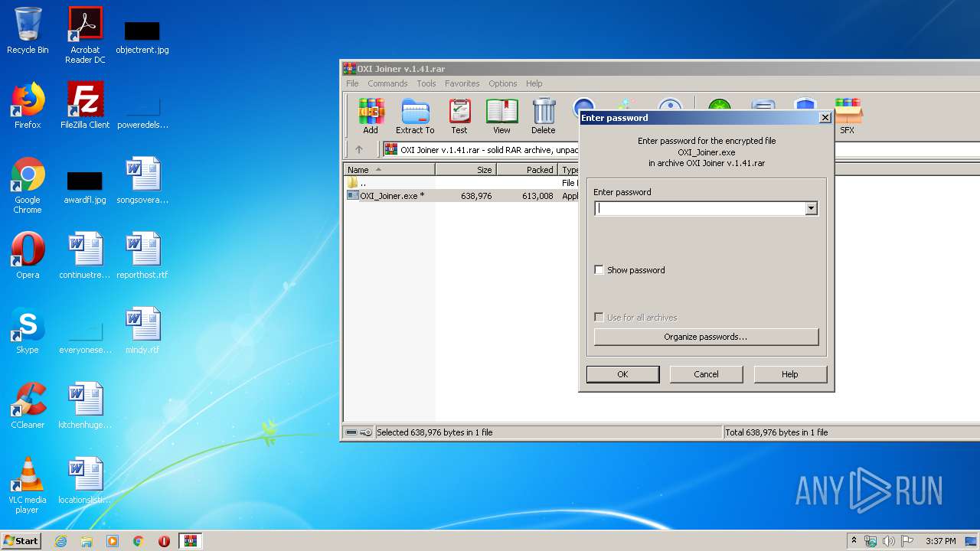Click the Chrome icon in the taskbar
This screenshot has height=551, width=980.
[139, 541]
